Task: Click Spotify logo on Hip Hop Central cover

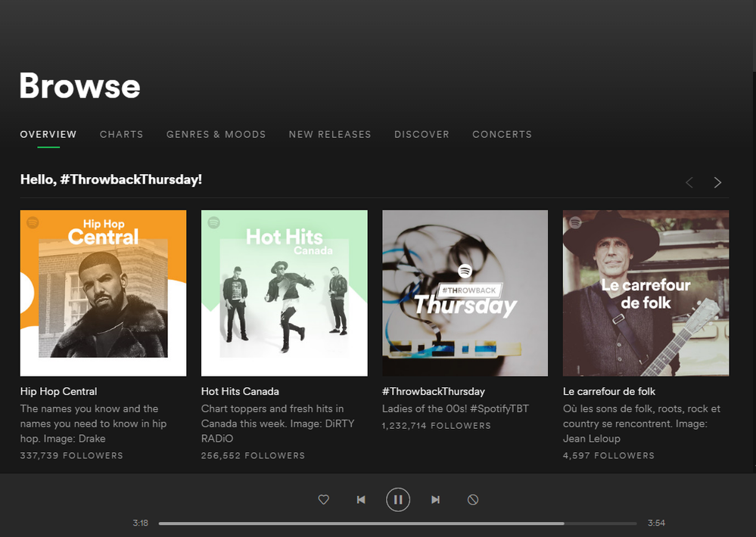Action: pos(33,222)
